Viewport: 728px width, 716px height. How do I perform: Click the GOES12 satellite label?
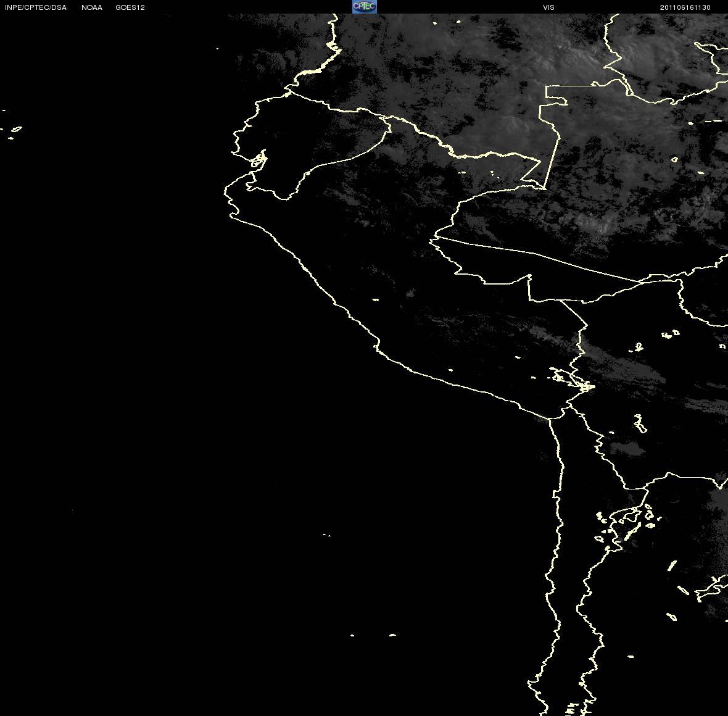(130, 7)
